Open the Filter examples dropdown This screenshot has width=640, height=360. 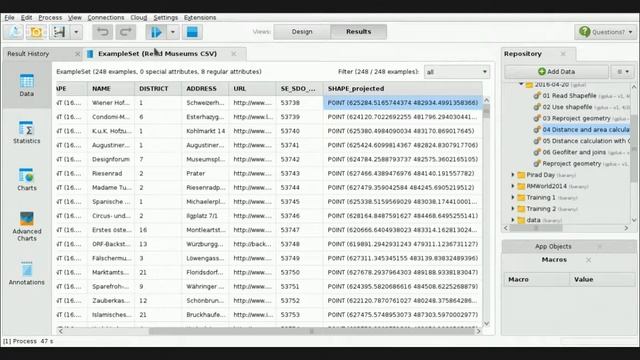[x=457, y=72]
